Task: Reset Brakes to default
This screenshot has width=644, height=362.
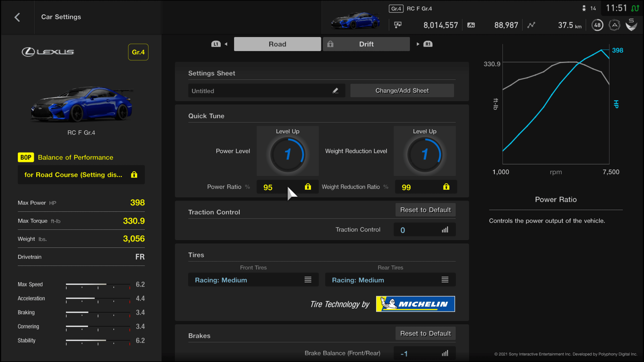Action: tap(425, 333)
